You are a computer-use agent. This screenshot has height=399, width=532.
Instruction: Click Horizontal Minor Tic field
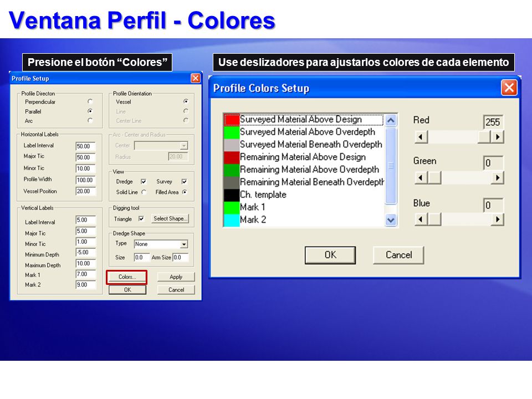point(85,168)
